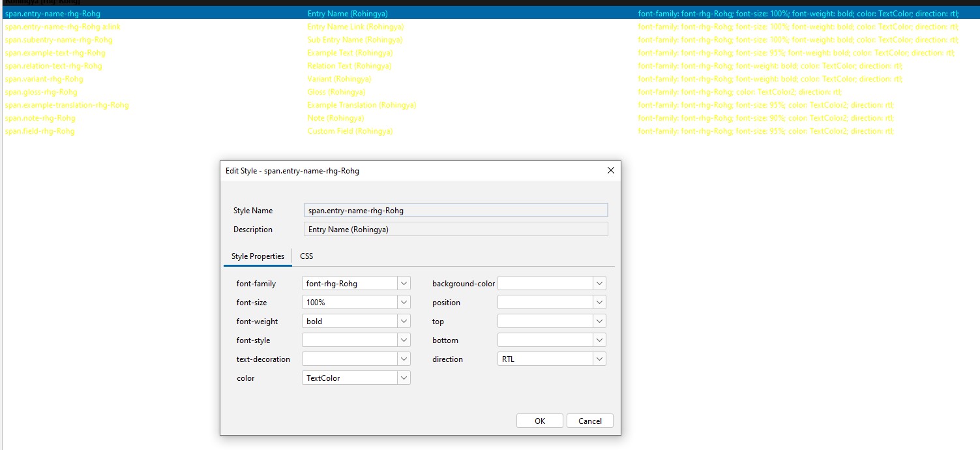This screenshot has height=450, width=980.
Task: Open the font-weight dropdown showing bold
Action: pyautogui.click(x=404, y=320)
